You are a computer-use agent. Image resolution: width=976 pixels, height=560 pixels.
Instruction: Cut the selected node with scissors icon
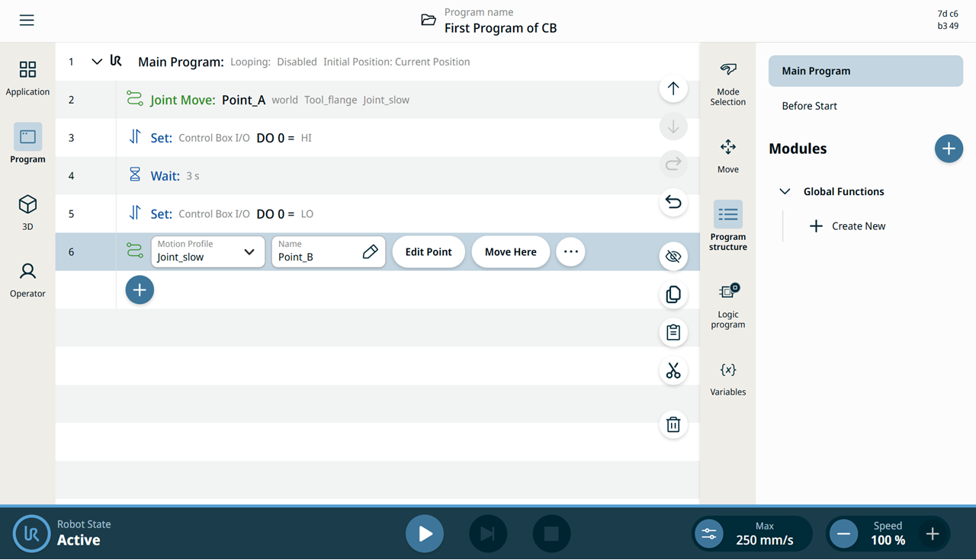click(x=673, y=370)
